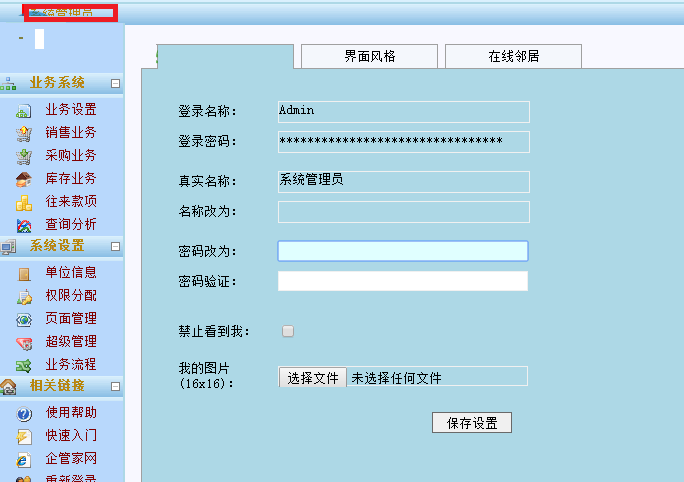Viewport: 684px width, 482px height.
Task: Toggle the 禁止看到我 checkbox
Action: click(x=288, y=331)
